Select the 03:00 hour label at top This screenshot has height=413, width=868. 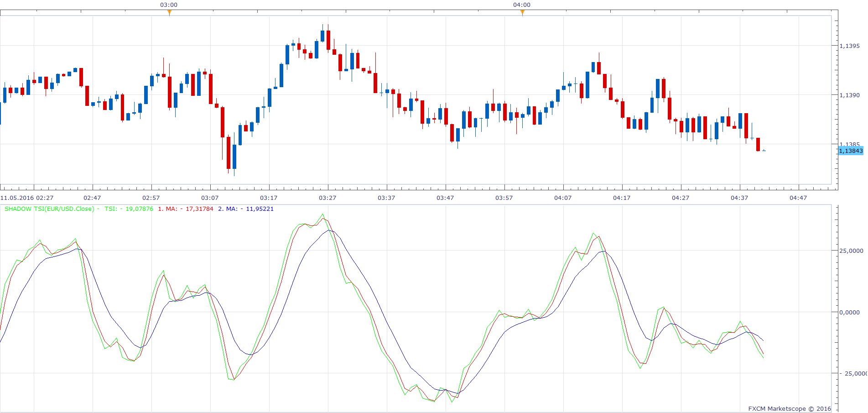tap(169, 5)
